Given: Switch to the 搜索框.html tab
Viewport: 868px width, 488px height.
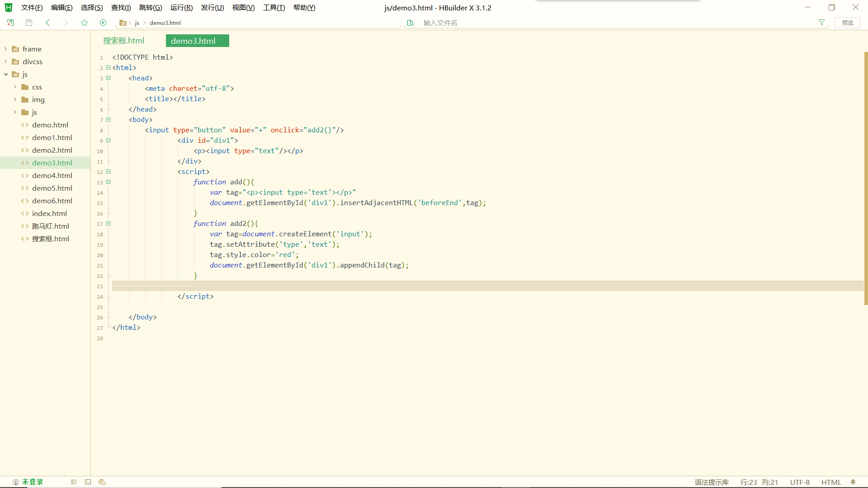Looking at the screenshot, I should point(124,41).
